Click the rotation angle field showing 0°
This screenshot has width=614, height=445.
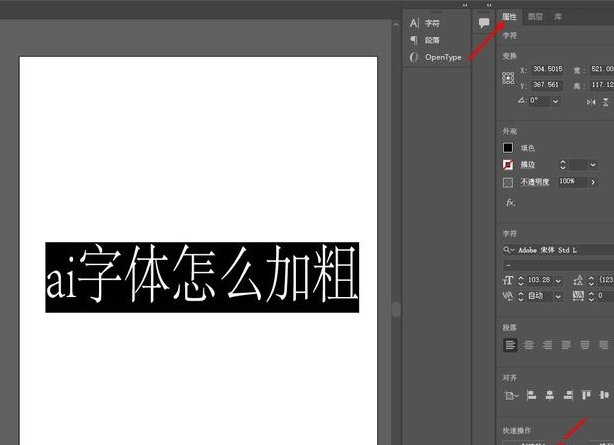tap(539, 101)
